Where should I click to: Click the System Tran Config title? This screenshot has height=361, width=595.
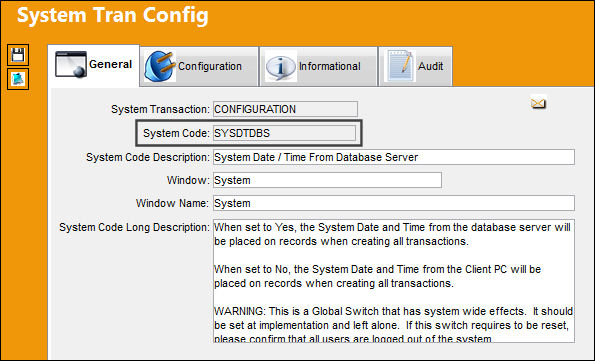click(x=113, y=16)
